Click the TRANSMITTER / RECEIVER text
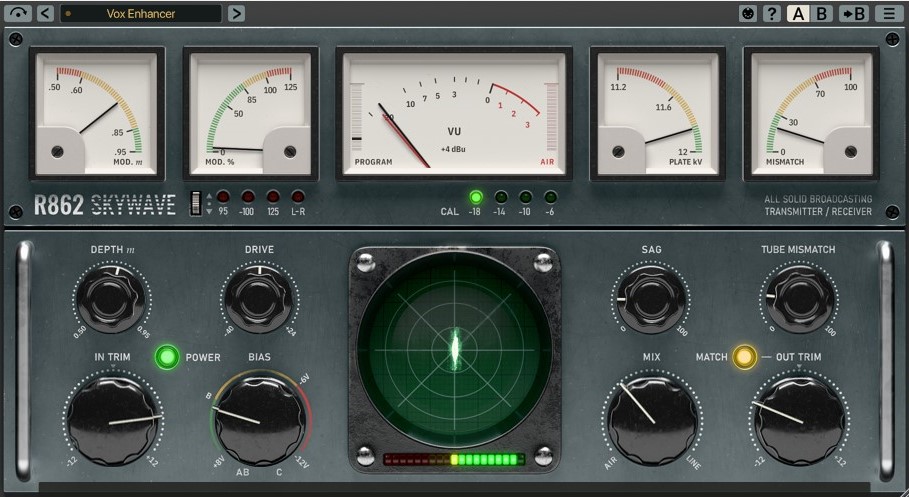The width and height of the screenshot is (909, 497). (818, 212)
